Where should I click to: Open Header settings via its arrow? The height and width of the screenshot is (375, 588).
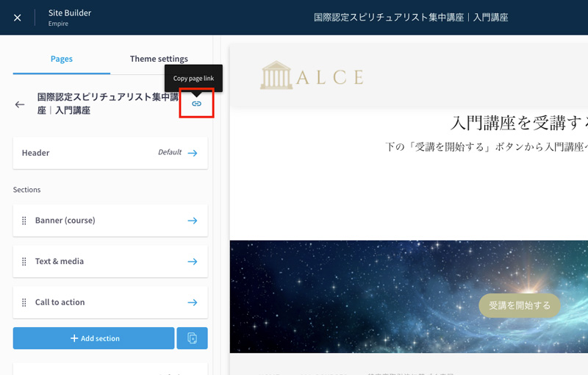point(192,153)
